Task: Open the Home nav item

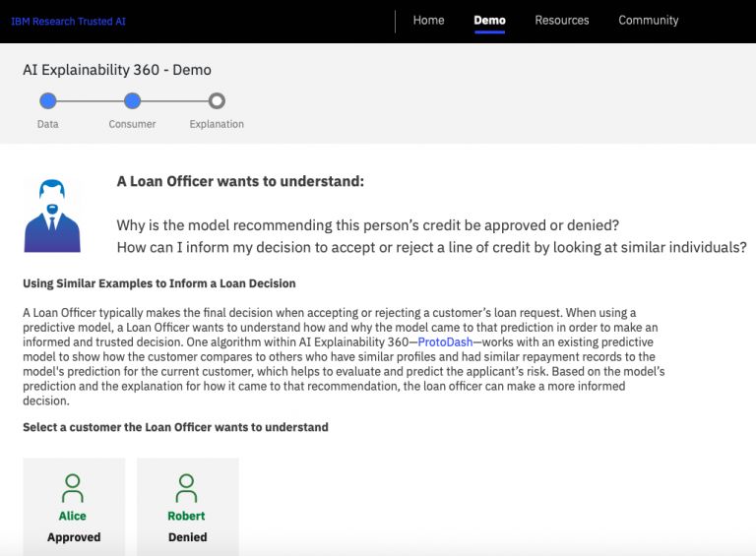Action: pos(428,21)
